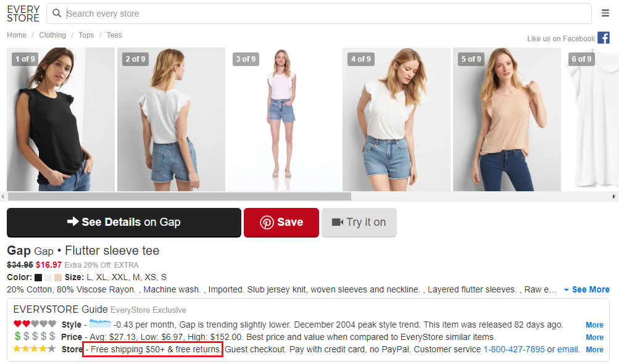Click See Details on Gap button

[x=124, y=222]
